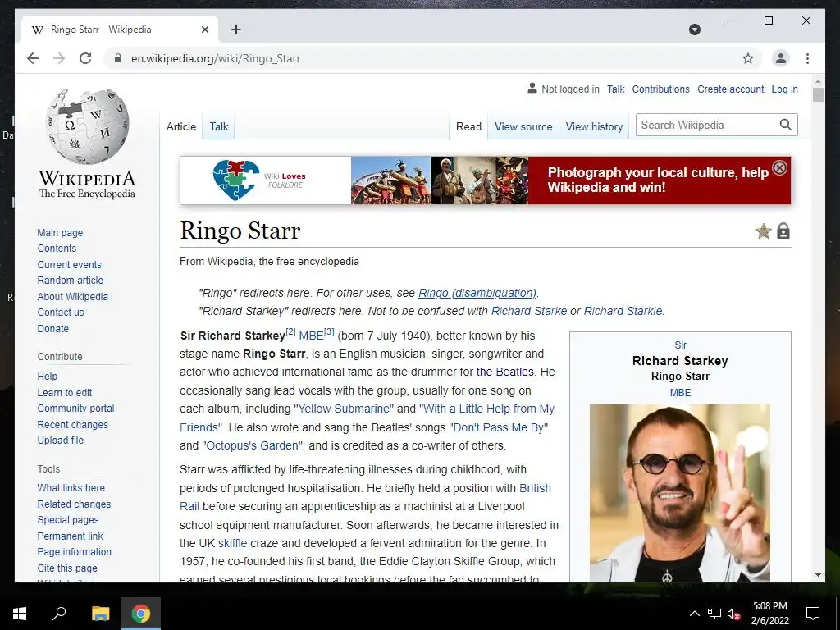Click the featured article star icon

pyautogui.click(x=763, y=231)
